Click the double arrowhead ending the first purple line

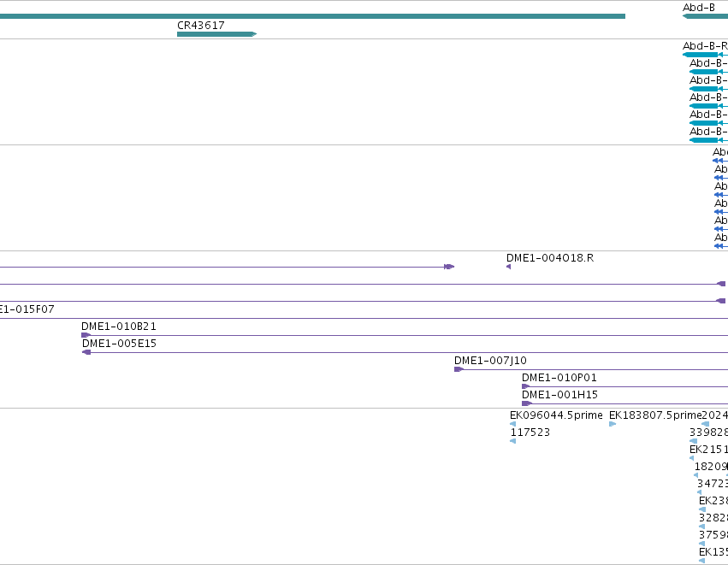click(x=449, y=267)
